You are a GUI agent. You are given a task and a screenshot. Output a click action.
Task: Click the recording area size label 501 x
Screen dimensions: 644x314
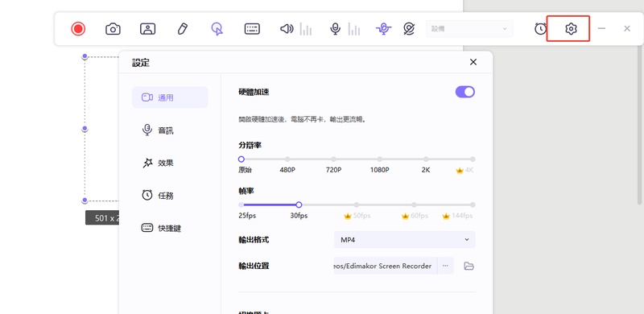[x=102, y=218]
